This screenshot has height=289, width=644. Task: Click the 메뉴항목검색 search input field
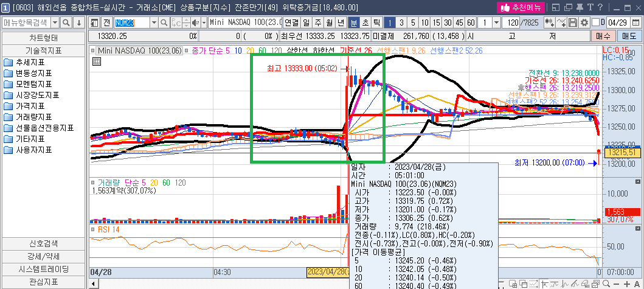(26, 22)
